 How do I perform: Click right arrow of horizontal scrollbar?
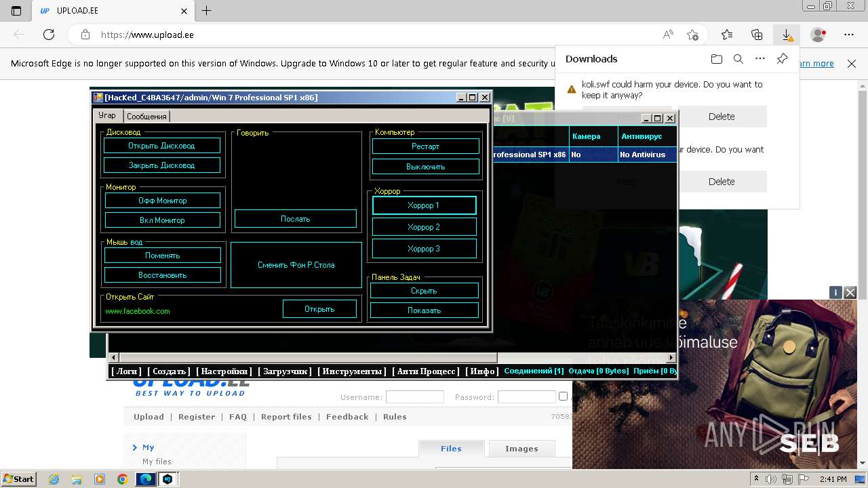[671, 357]
